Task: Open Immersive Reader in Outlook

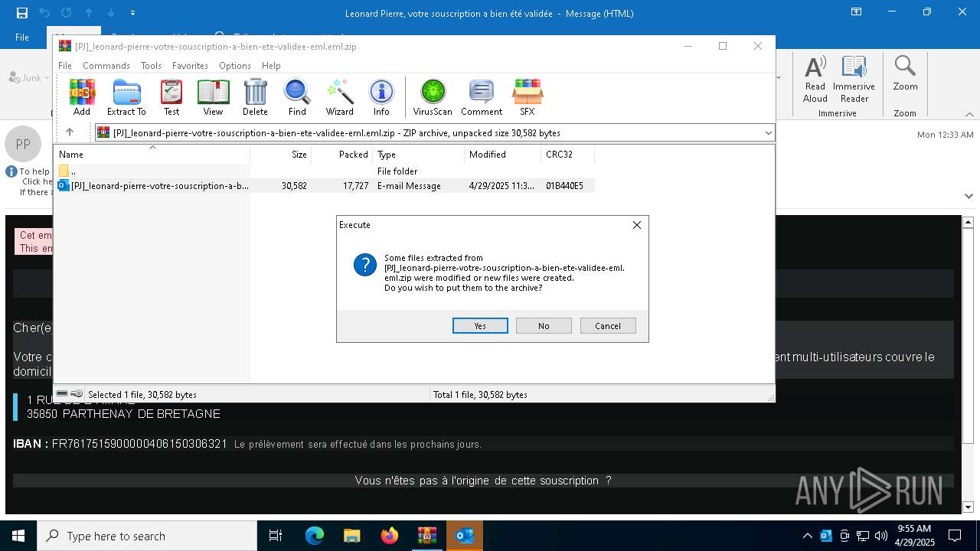Action: tap(854, 79)
